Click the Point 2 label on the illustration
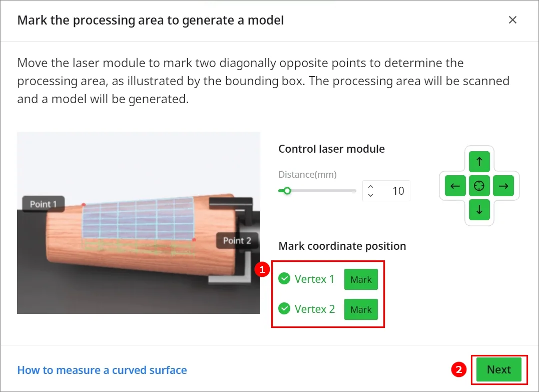Screen dimensions: 539x392 (237, 240)
